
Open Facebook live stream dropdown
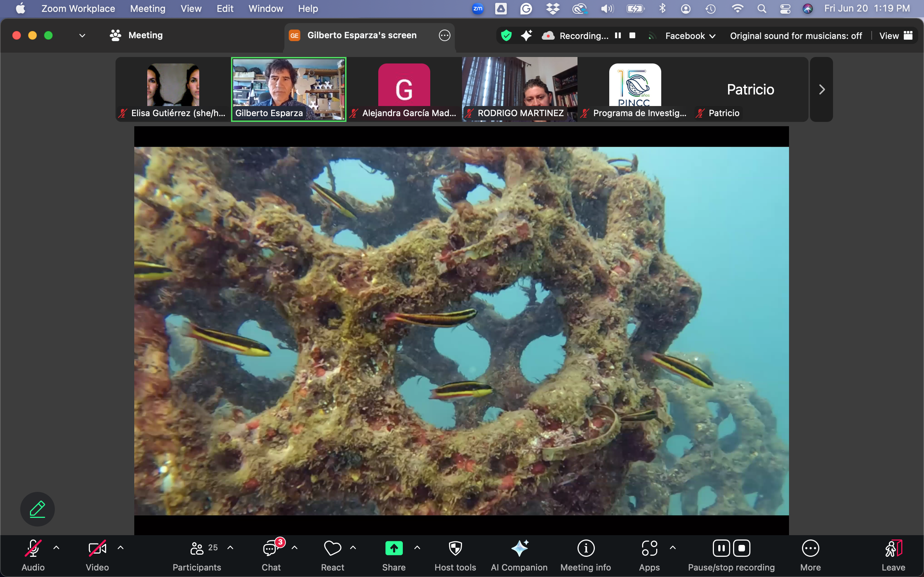[x=690, y=36]
